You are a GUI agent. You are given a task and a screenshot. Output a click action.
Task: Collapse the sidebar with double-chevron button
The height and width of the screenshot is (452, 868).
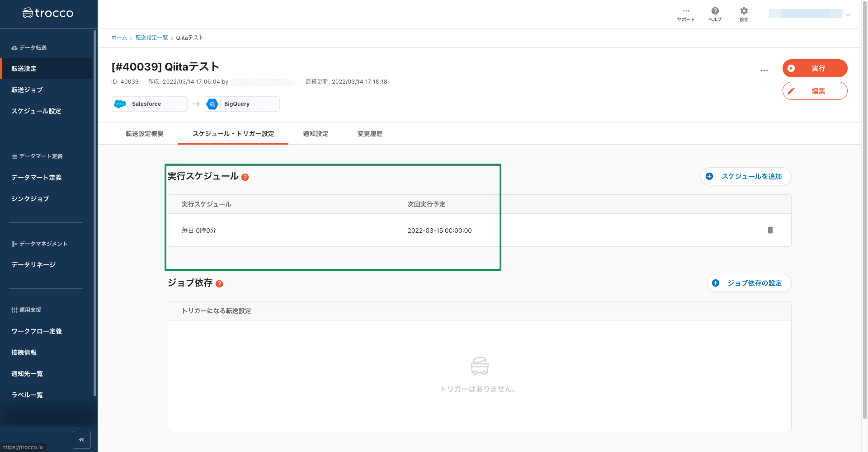[x=82, y=440]
